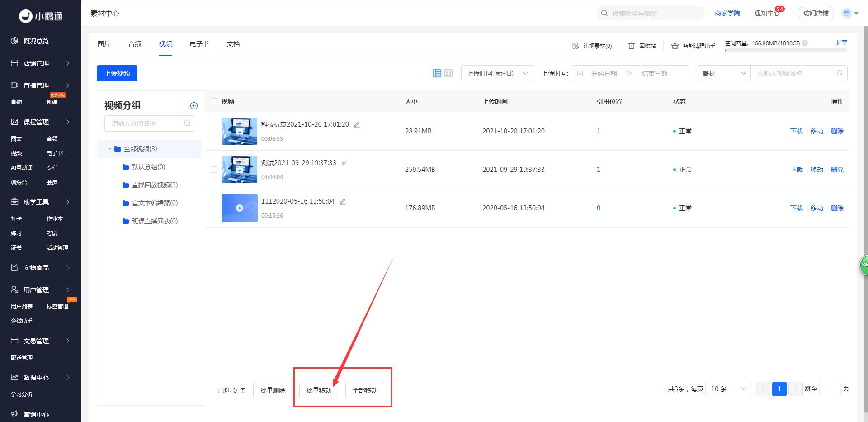Image resolution: width=868 pixels, height=422 pixels.
Task: Click edit pencil next to 测试 video name
Action: tap(344, 163)
